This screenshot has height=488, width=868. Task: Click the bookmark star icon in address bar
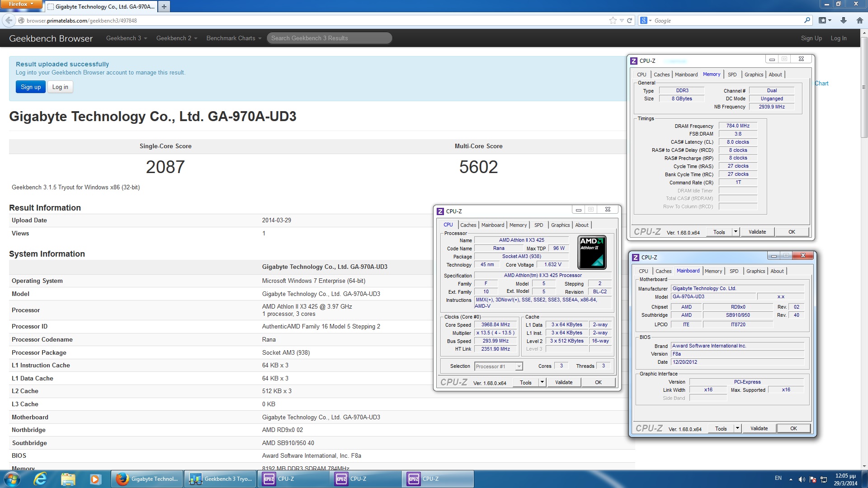pos(613,20)
